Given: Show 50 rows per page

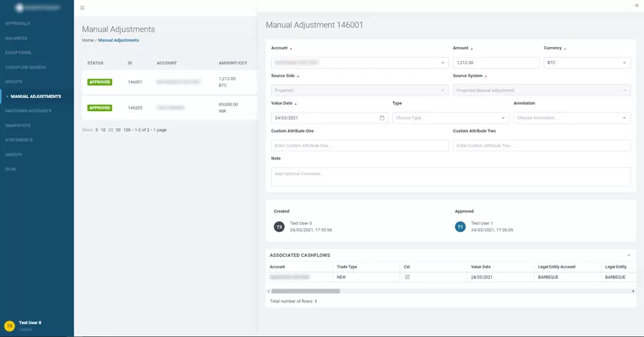Looking at the screenshot, I should pos(118,130).
